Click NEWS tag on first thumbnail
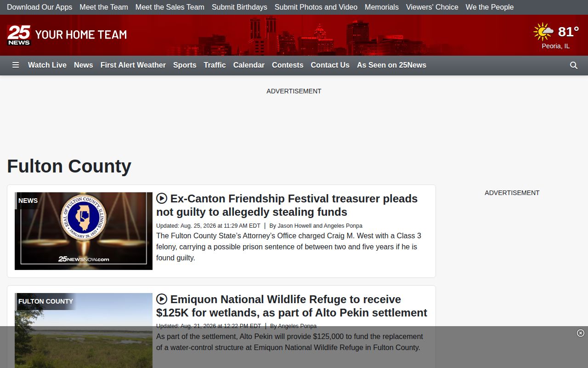This screenshot has width=588, height=368. 28,201
